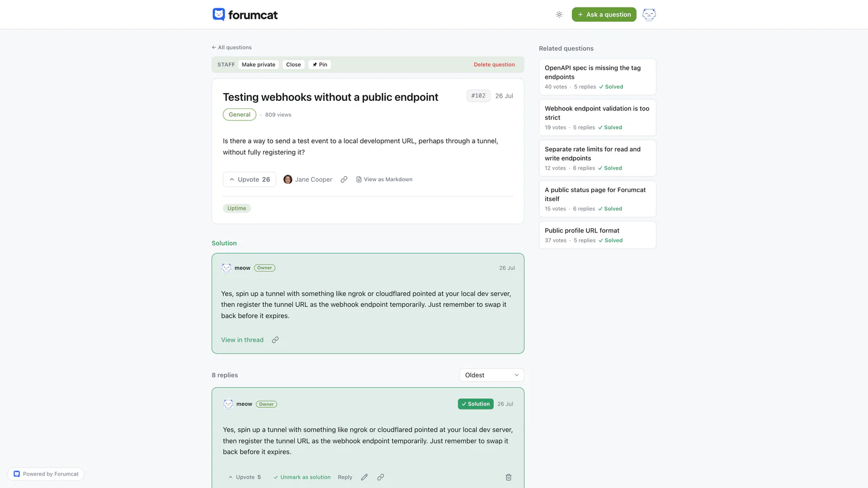Image resolution: width=868 pixels, height=488 pixels.
Task: Select the General category tag
Action: coord(239,114)
